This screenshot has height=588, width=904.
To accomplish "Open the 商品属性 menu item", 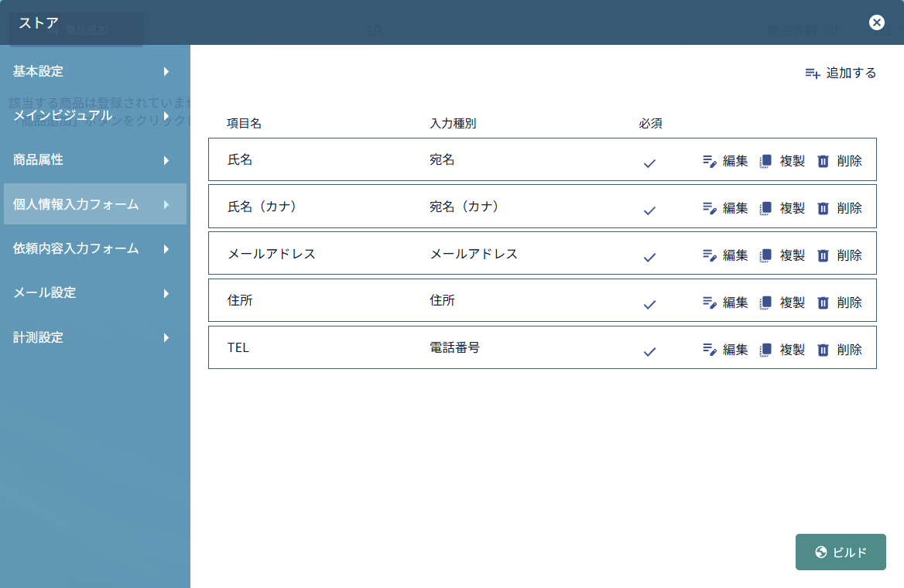I will (x=95, y=160).
